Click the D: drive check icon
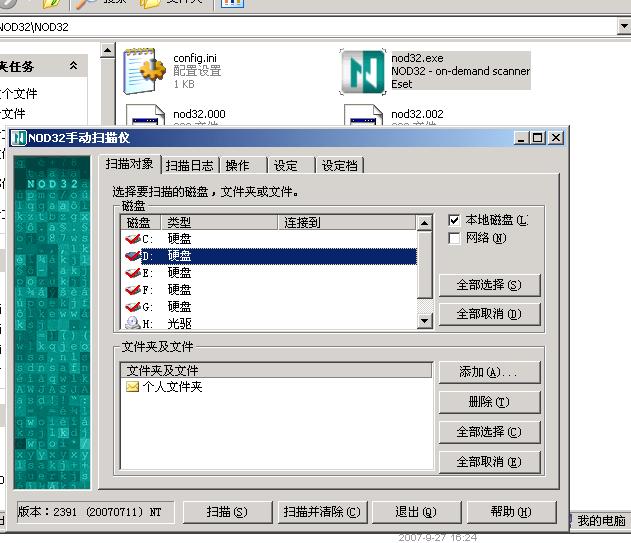631x543 pixels. pyautogui.click(x=133, y=256)
